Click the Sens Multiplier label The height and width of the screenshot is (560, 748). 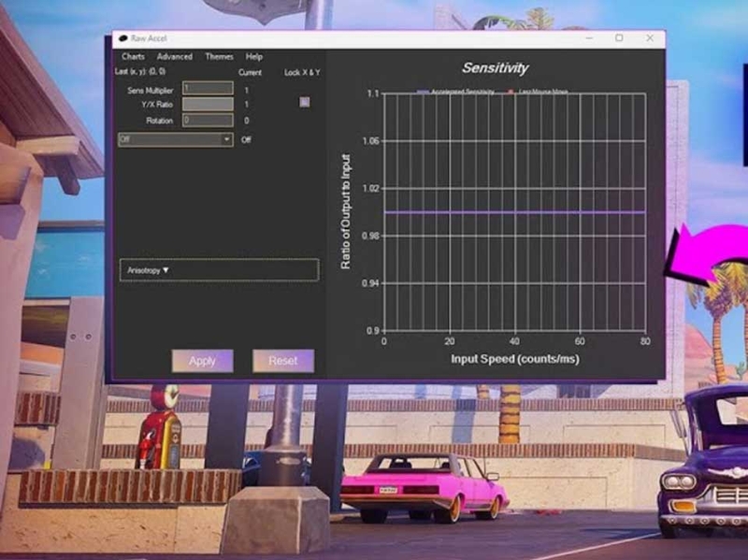[151, 90]
